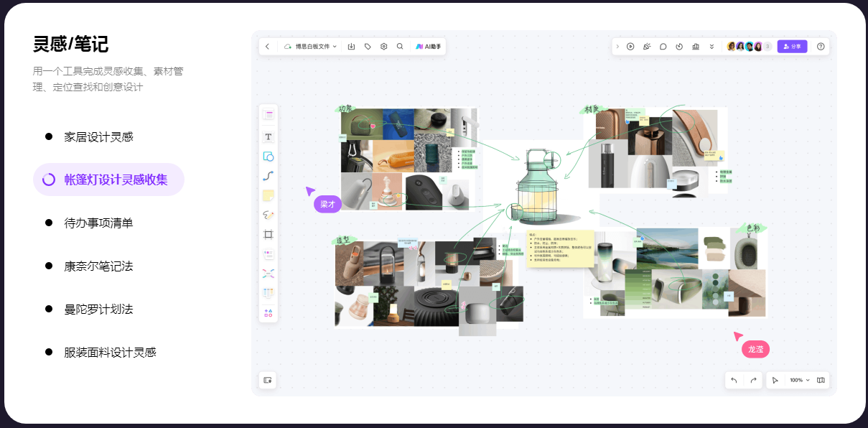Open the AI助手 assistant
Image resolution: width=868 pixels, height=428 pixels.
tap(429, 47)
